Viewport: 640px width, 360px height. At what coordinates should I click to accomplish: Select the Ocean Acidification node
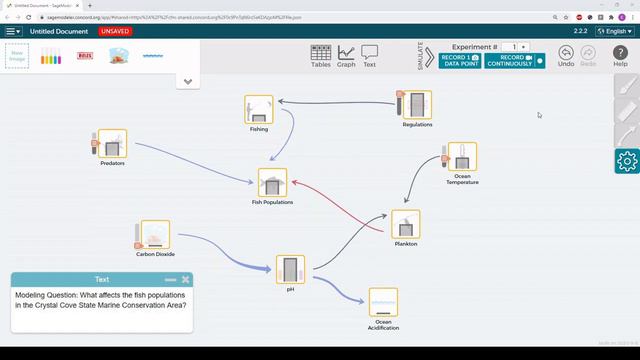[x=383, y=302]
